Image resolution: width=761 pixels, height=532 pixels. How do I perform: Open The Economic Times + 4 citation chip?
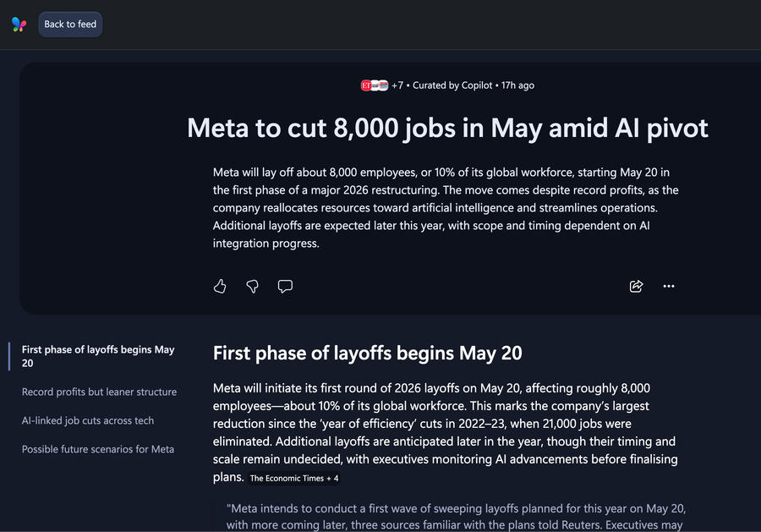[x=294, y=478]
